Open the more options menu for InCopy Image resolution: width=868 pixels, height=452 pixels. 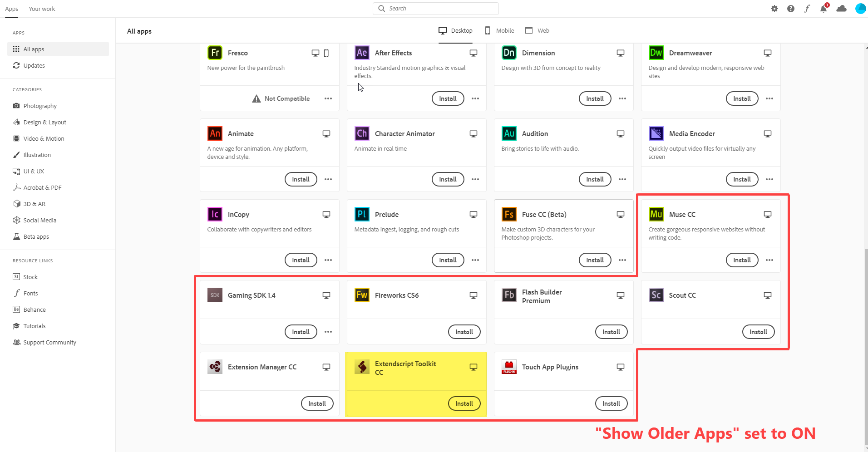point(328,260)
